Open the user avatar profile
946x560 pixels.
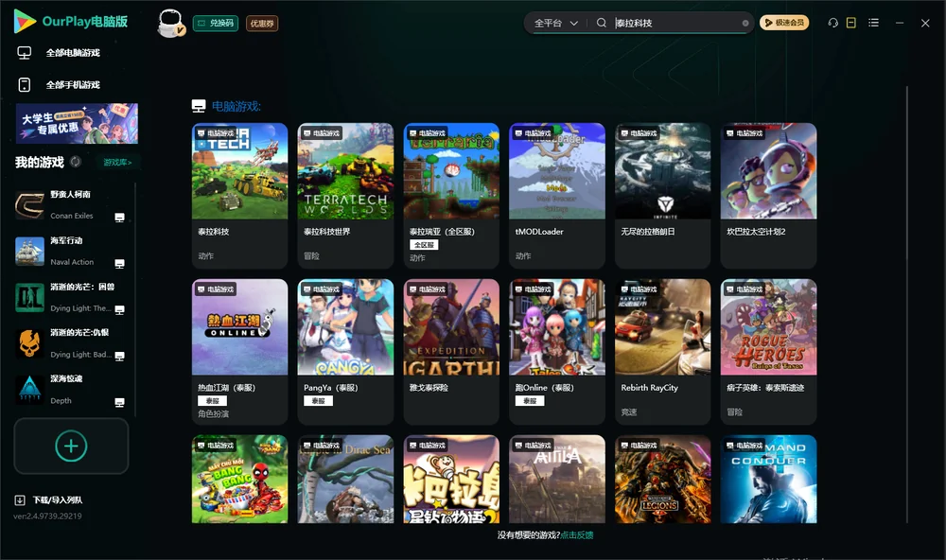pyautogui.click(x=170, y=24)
